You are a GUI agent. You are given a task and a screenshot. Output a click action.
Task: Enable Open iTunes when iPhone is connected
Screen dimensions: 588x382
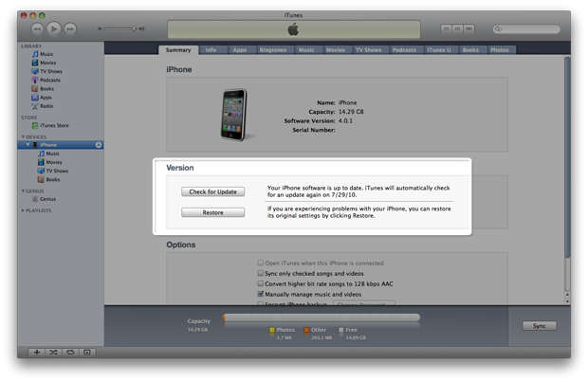pyautogui.click(x=260, y=263)
